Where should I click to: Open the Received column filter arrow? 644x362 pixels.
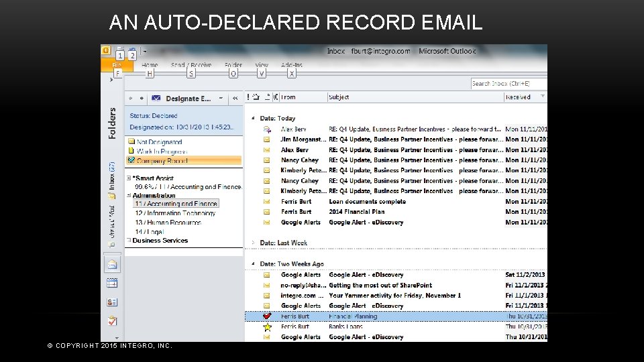pos(543,97)
